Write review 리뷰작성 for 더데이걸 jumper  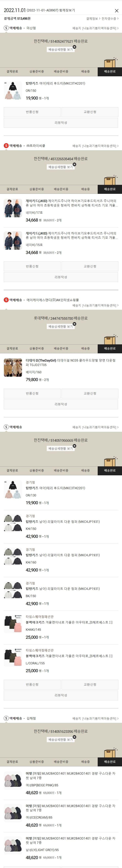coord(61,404)
